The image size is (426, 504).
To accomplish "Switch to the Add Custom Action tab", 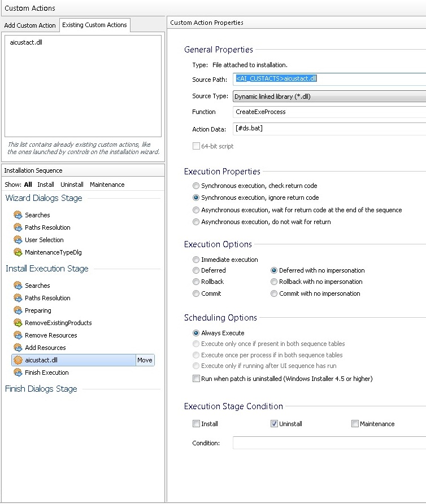I will pyautogui.click(x=30, y=25).
